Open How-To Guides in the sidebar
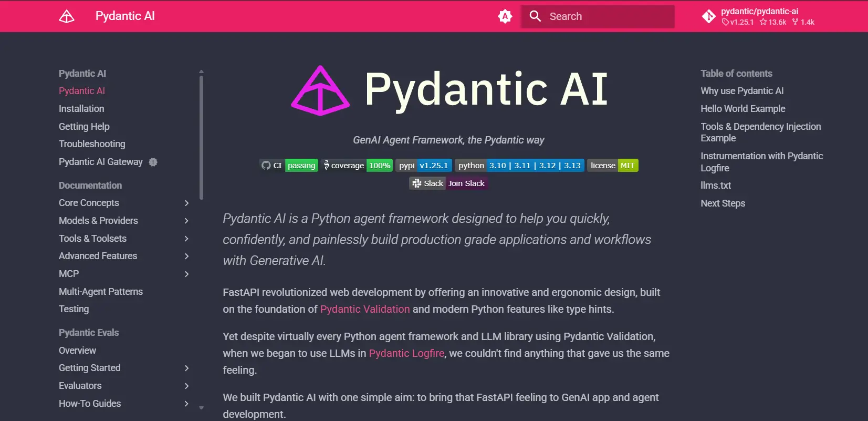This screenshot has width=868, height=421. tap(90, 404)
